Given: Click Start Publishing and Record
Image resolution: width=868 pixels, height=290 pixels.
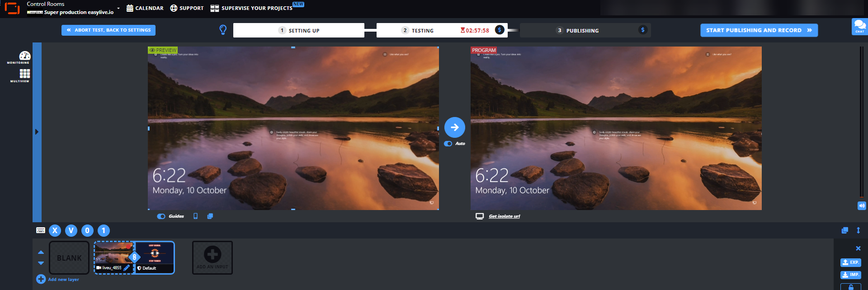Looking at the screenshot, I should 759,30.
